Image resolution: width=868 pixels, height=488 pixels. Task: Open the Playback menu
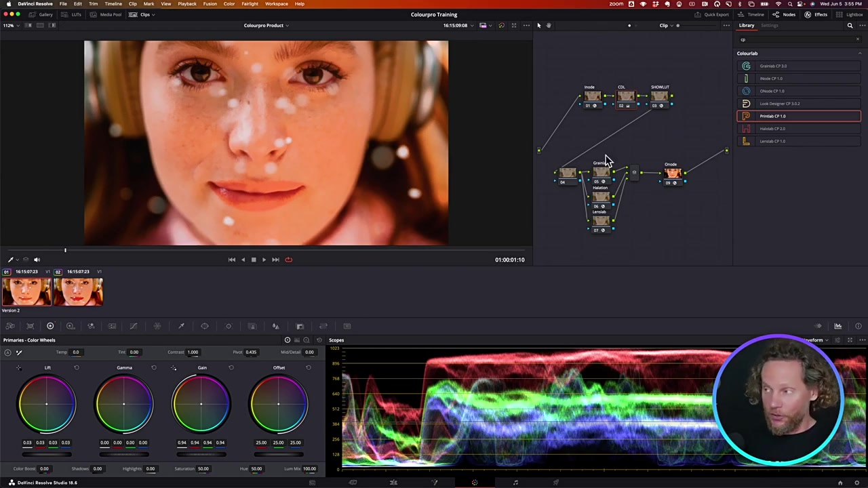(x=186, y=4)
